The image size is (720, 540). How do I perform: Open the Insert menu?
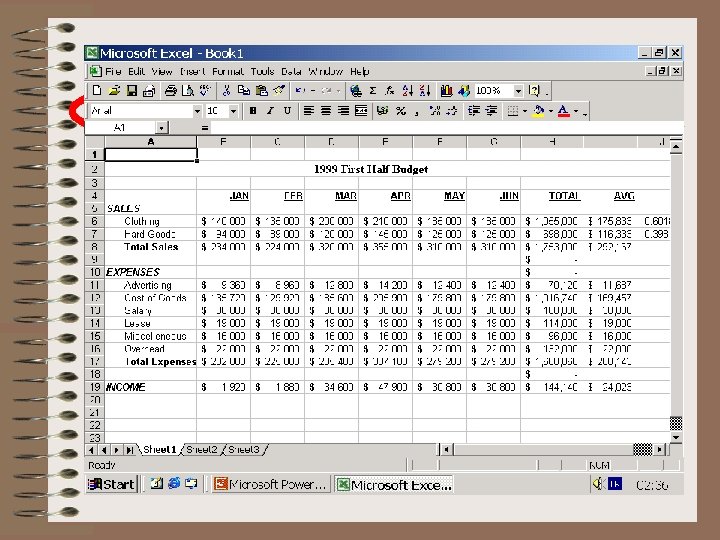(x=192, y=72)
